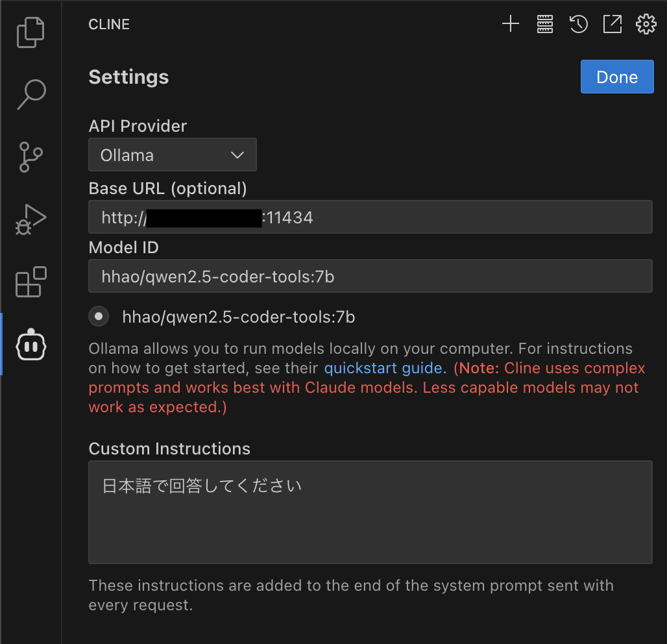This screenshot has height=644, width=667.
Task: Open the MCP Servers icon in header
Action: [x=544, y=25]
